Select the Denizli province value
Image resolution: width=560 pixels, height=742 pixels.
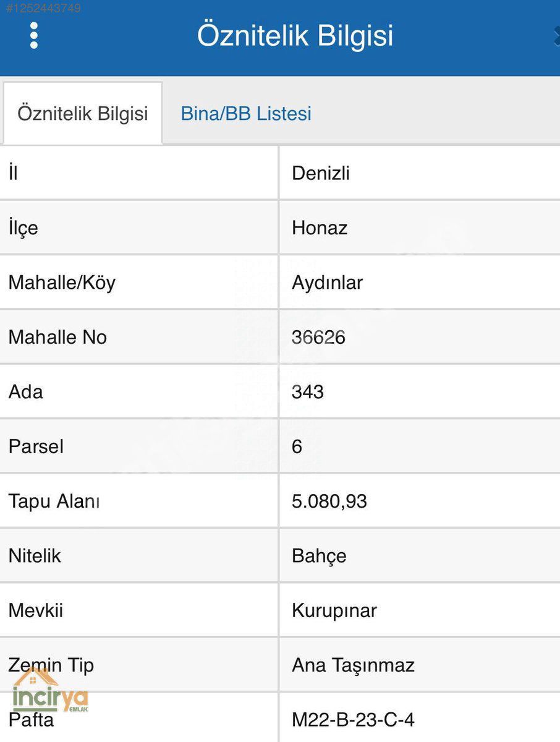point(321,173)
